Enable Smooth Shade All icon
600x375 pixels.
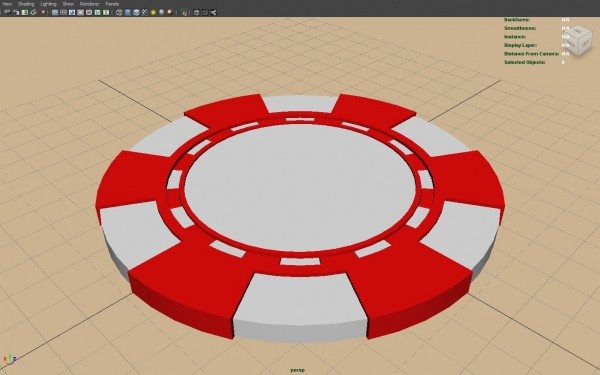[x=127, y=12]
